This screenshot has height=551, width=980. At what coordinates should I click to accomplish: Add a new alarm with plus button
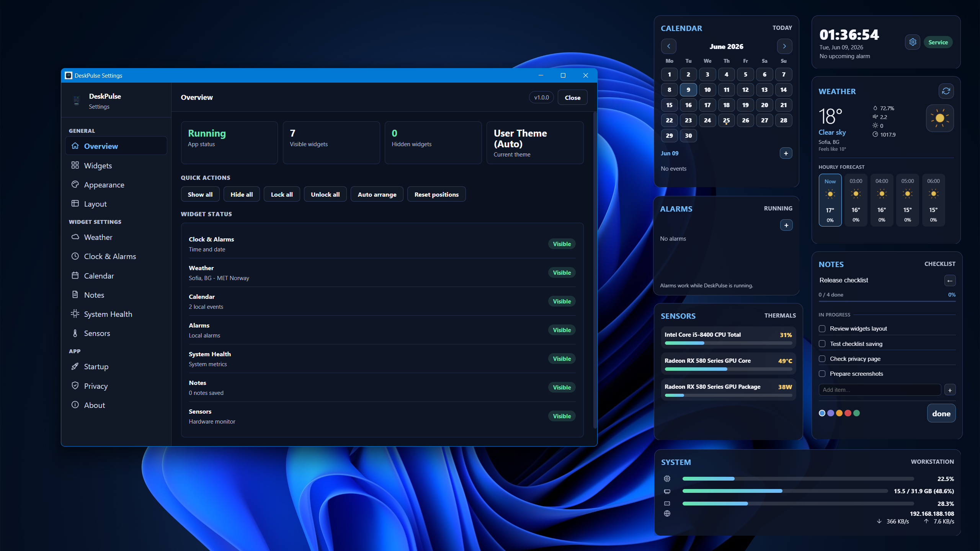point(786,225)
